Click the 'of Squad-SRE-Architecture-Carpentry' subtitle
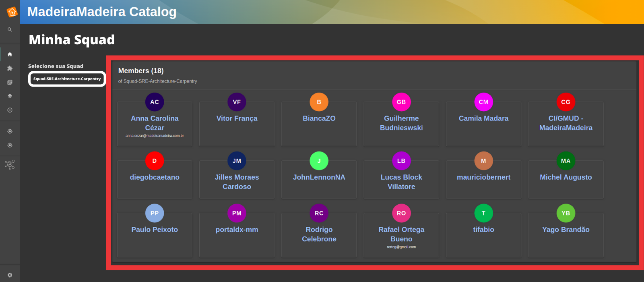This screenshot has height=282, width=644. 157,81
